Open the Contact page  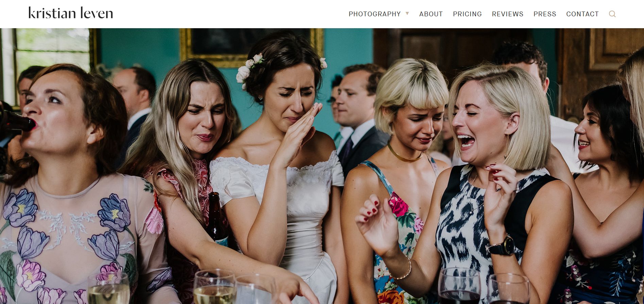tap(582, 14)
